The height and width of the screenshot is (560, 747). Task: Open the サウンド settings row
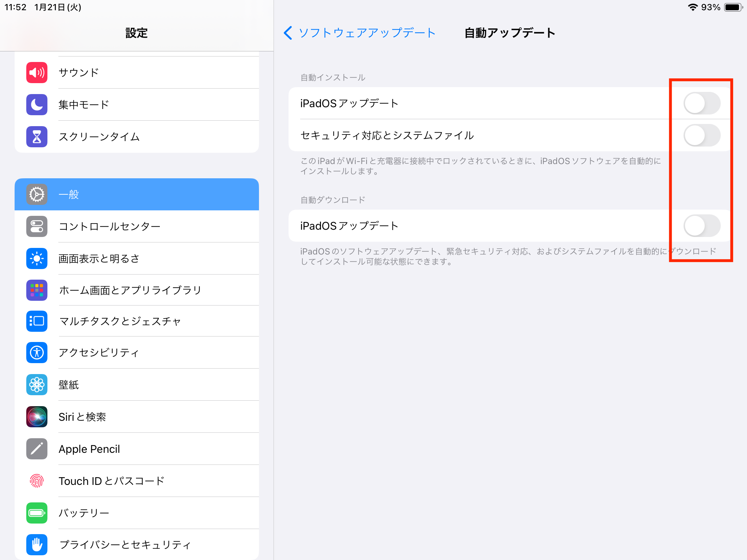pyautogui.click(x=137, y=73)
